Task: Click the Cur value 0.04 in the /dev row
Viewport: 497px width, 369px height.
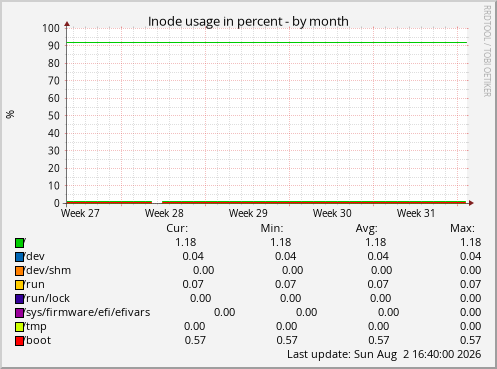Action: coord(193,256)
